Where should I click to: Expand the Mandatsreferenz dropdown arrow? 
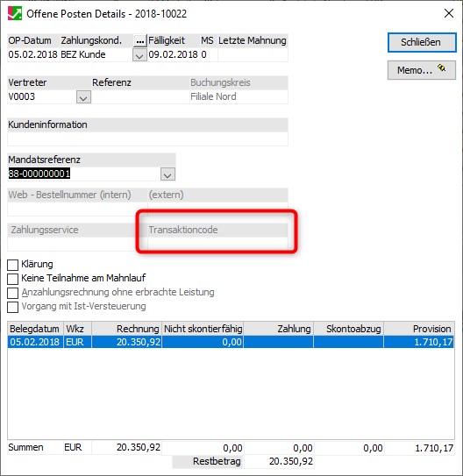[x=167, y=174]
